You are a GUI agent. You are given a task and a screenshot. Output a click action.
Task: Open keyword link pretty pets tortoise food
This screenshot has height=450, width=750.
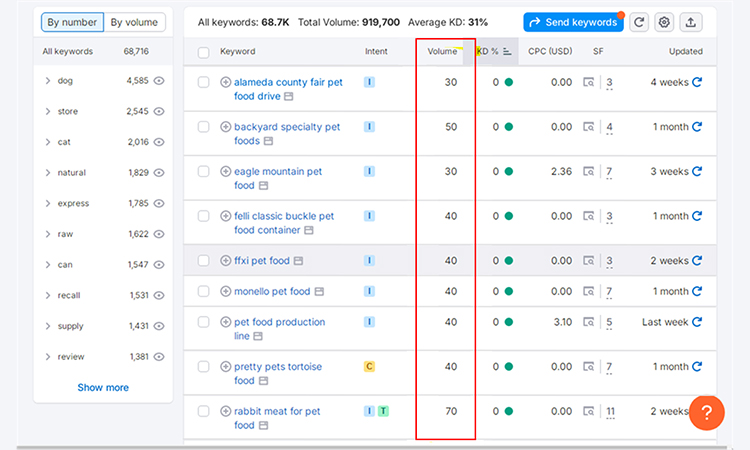point(277,373)
